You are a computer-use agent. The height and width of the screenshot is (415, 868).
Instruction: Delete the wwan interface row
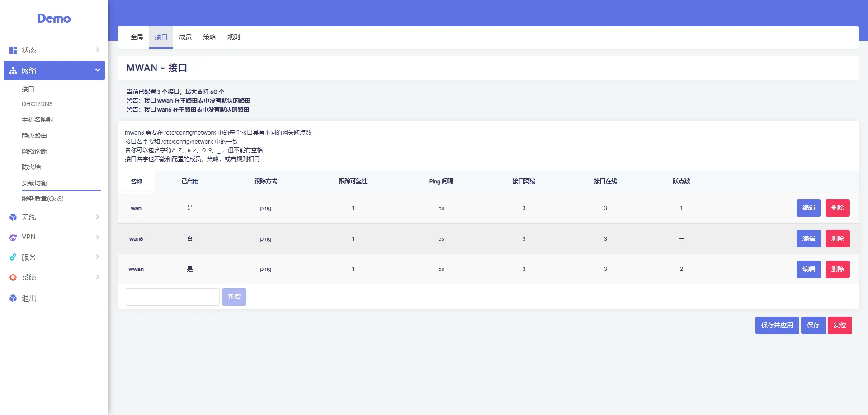tap(837, 269)
